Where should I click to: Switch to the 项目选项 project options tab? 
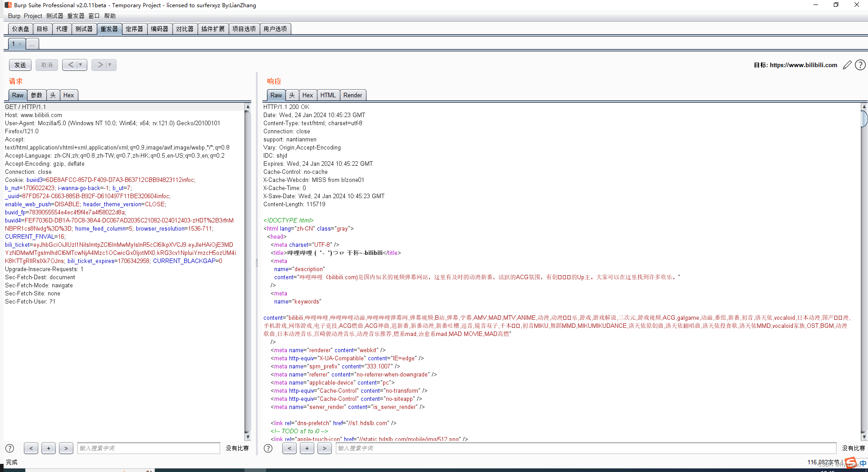point(244,29)
